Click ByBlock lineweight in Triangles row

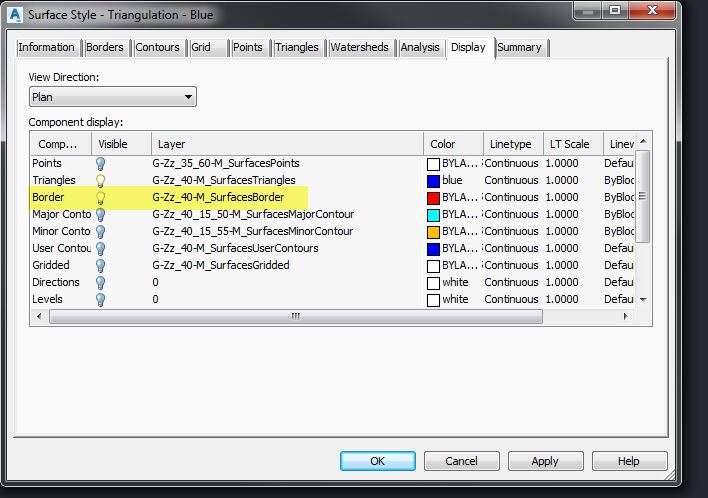pos(619,180)
